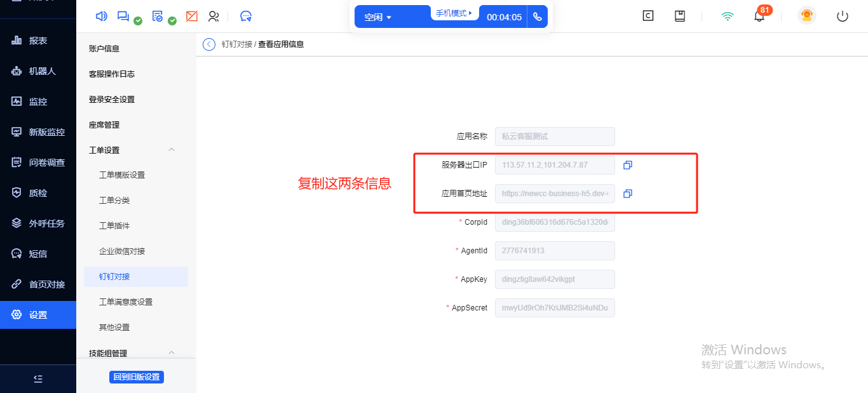Select 质检 in the left navigation

tap(38, 193)
